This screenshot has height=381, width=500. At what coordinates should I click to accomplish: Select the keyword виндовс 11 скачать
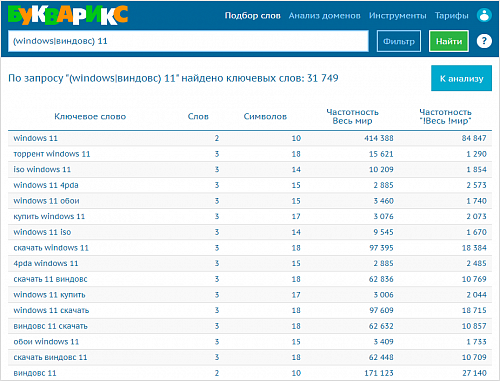[50, 326]
